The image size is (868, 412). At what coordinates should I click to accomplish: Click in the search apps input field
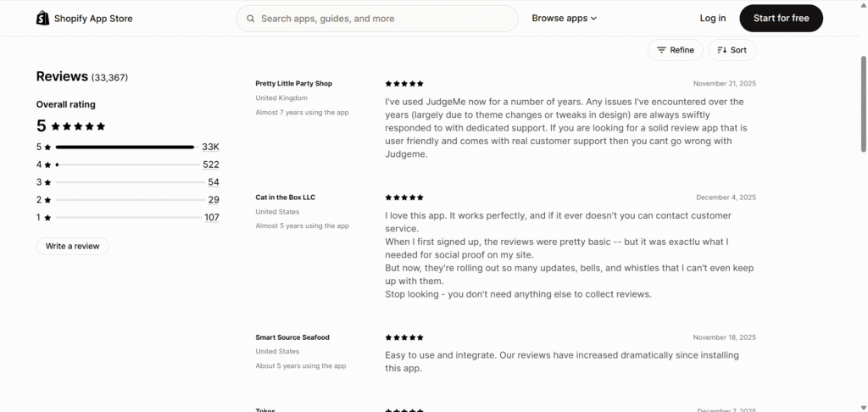(381, 18)
